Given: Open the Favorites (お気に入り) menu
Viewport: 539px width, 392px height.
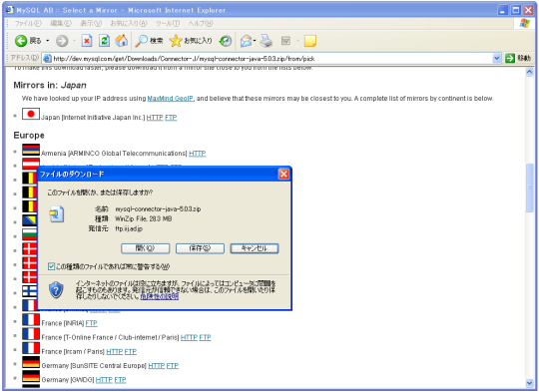Looking at the screenshot, I should click(x=129, y=23).
